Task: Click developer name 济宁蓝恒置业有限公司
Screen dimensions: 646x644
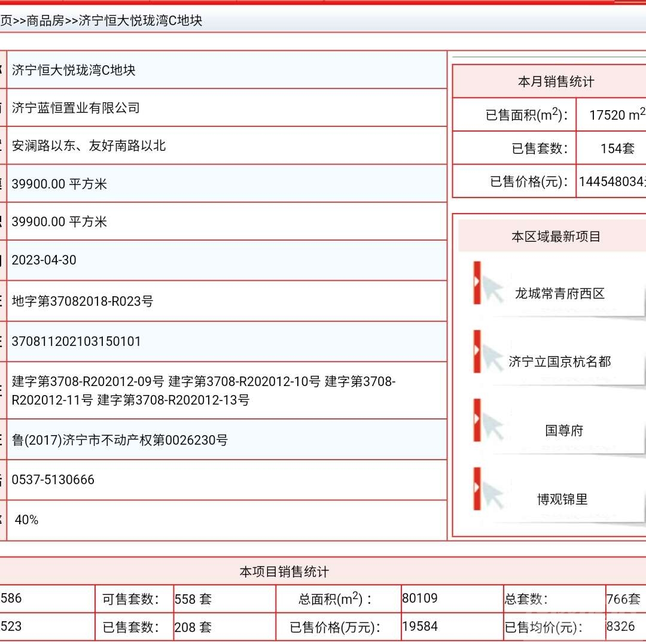Action: pos(76,108)
